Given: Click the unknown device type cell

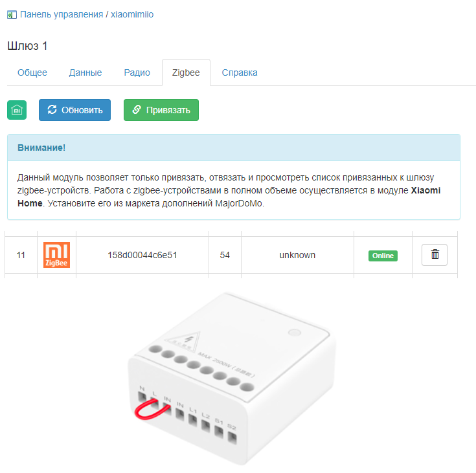Looking at the screenshot, I should pyautogui.click(x=297, y=255).
